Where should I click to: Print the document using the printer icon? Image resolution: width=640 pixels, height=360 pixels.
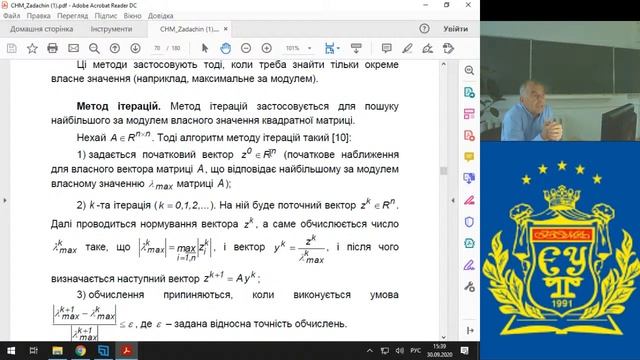coord(52,48)
